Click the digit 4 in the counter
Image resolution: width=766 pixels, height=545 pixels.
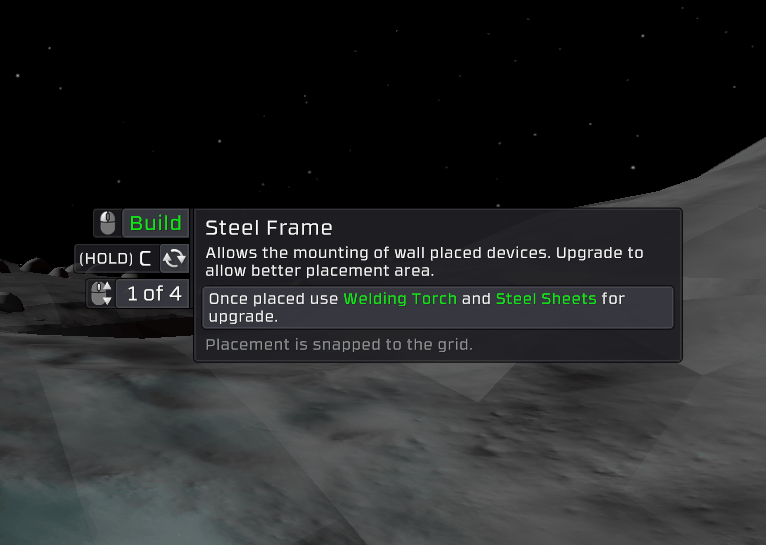tap(175, 293)
